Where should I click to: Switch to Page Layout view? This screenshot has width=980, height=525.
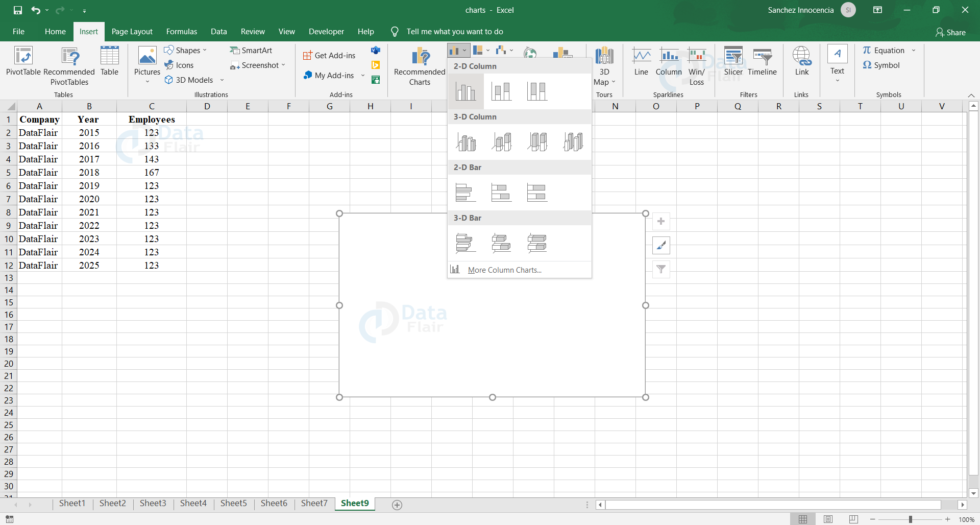[x=828, y=519]
